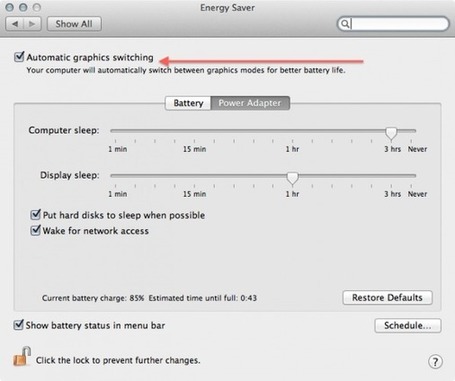Click the Show All button

[x=74, y=24]
